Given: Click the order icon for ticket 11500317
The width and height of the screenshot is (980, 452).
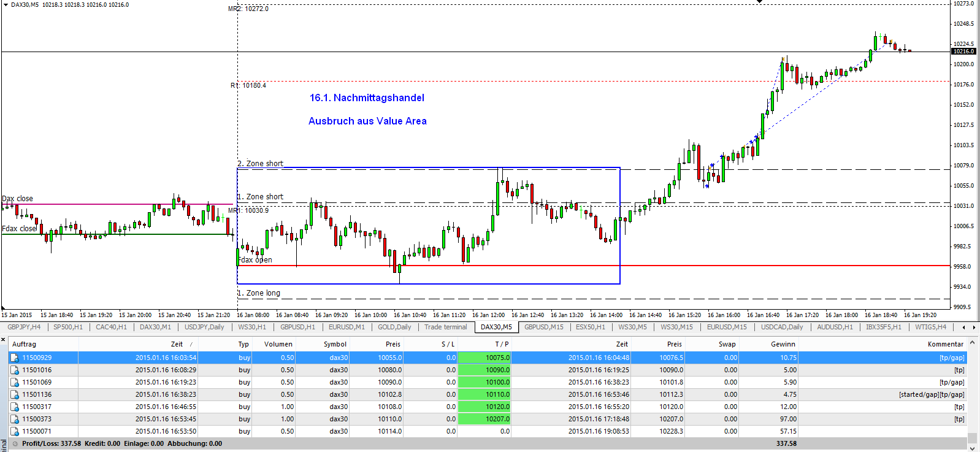Looking at the screenshot, I should pos(15,407).
